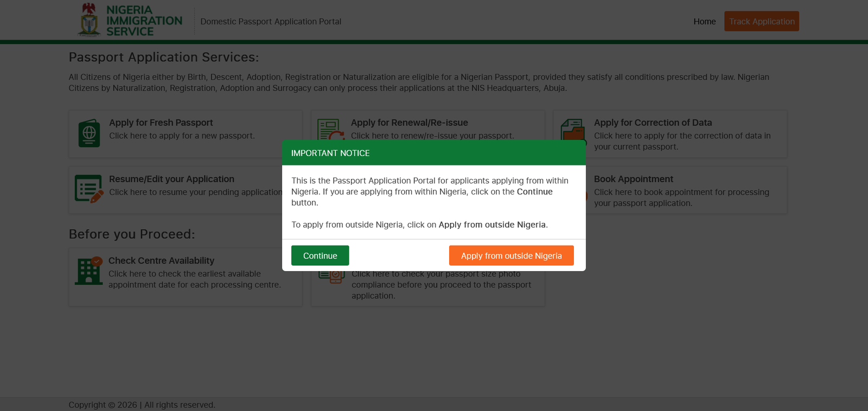Open Apply for Correction of Data heading
Viewport: 868px width, 411px height.
[x=653, y=123]
